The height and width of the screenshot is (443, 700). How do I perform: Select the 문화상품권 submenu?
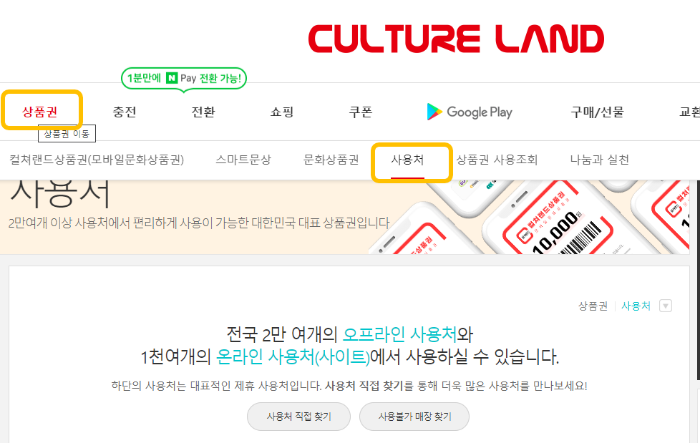click(331, 159)
